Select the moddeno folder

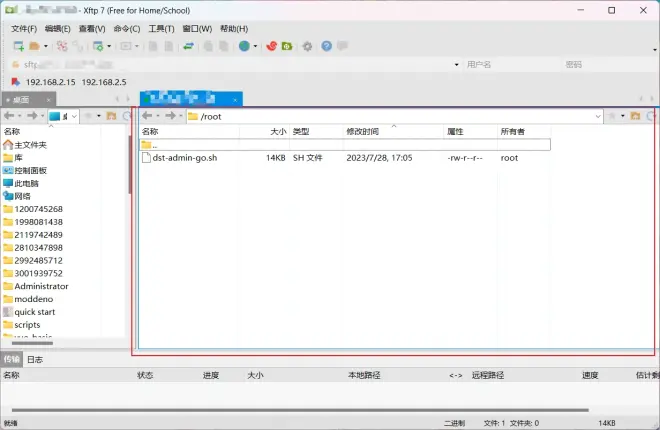coord(29,299)
